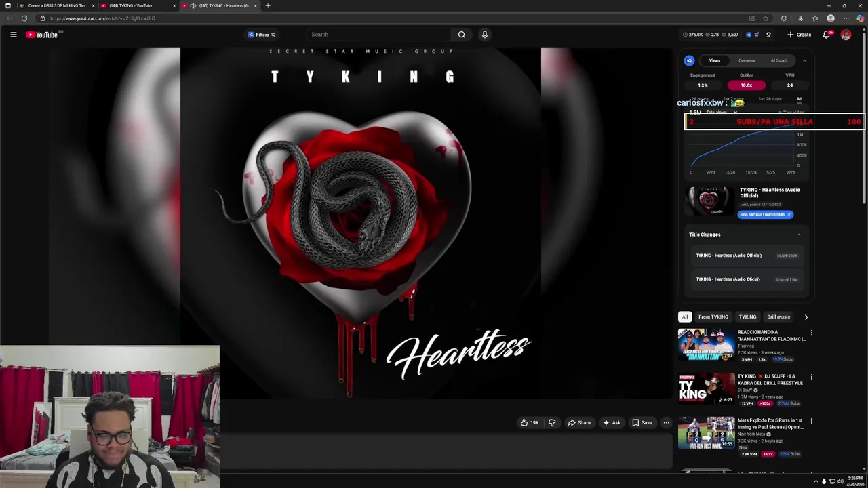868x488 pixels.
Task: Filter related by TYKING chip
Action: pos(747,317)
